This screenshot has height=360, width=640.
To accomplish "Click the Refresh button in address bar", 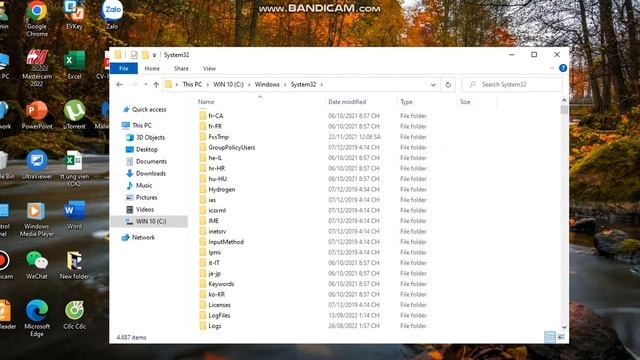I will tap(448, 84).
